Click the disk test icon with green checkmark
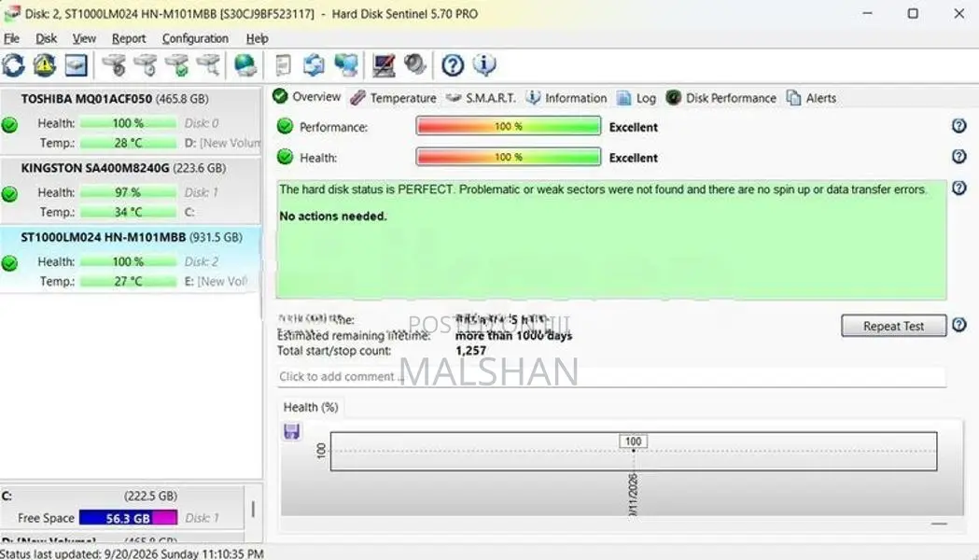This screenshot has width=979, height=560. [x=176, y=65]
